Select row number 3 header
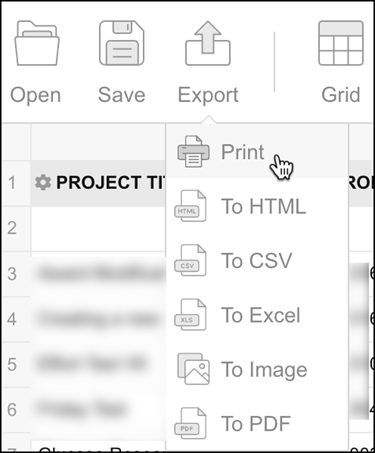This screenshot has height=453, width=375. click(12, 274)
